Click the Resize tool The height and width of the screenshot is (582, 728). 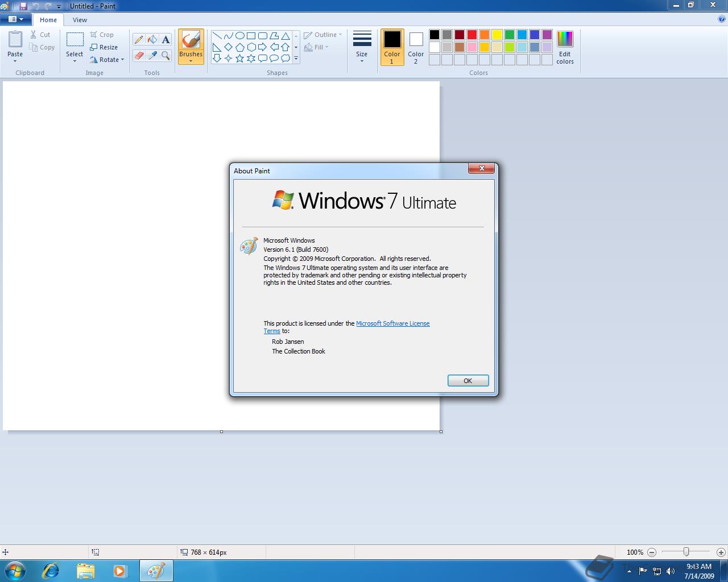point(104,47)
